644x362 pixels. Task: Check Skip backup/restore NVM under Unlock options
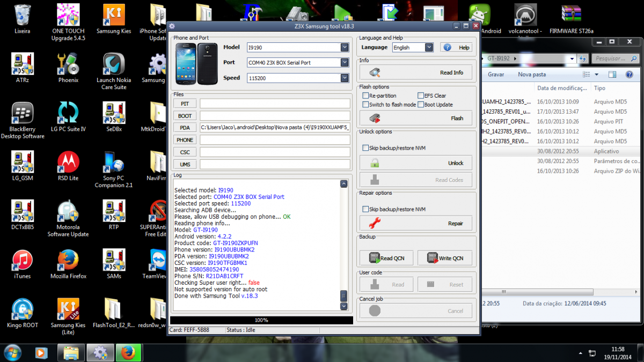(x=366, y=148)
